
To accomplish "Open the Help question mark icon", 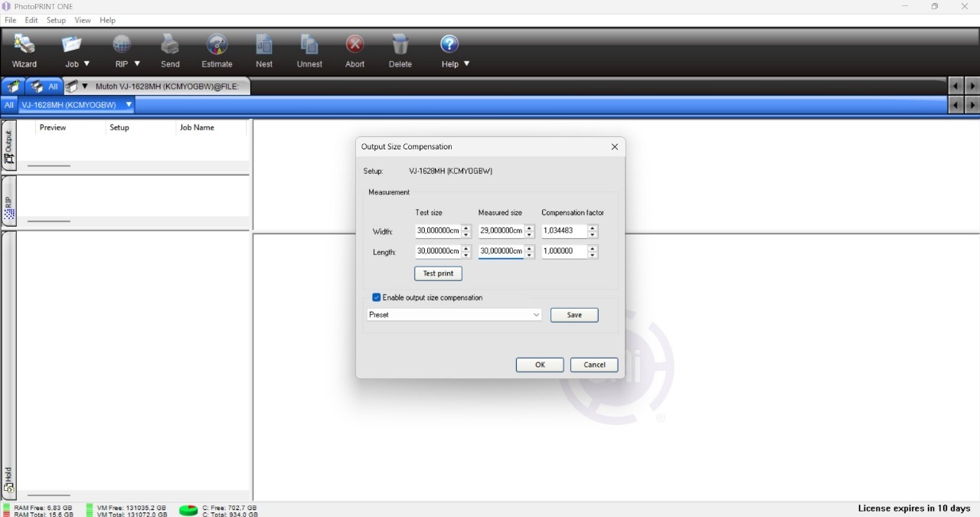I will click(x=449, y=44).
